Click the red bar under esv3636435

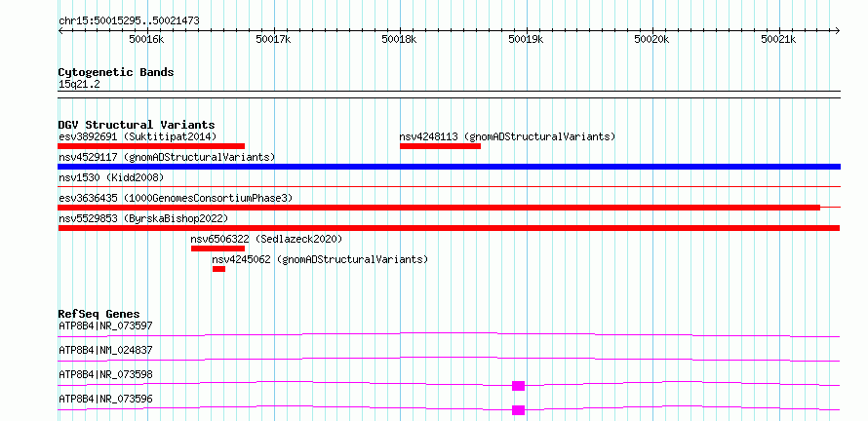(439, 208)
